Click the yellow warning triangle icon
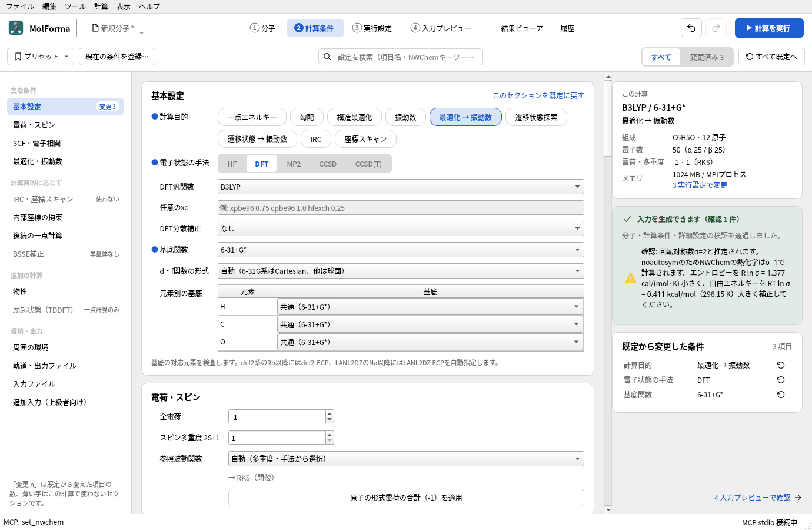 click(631, 278)
